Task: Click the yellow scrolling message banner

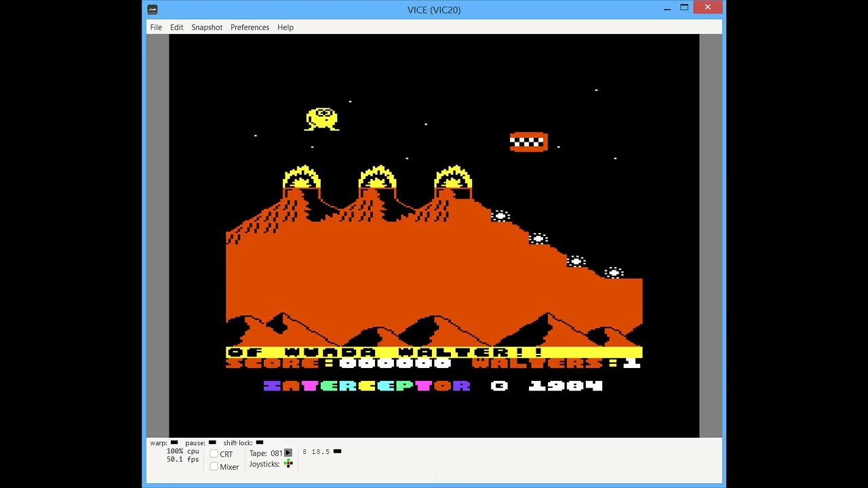Action: point(434,352)
